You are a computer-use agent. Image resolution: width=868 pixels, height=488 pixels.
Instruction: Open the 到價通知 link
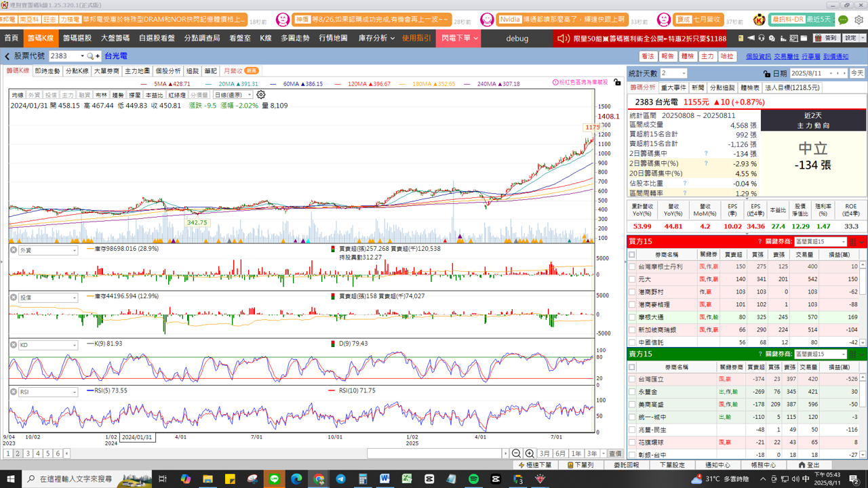(x=835, y=56)
